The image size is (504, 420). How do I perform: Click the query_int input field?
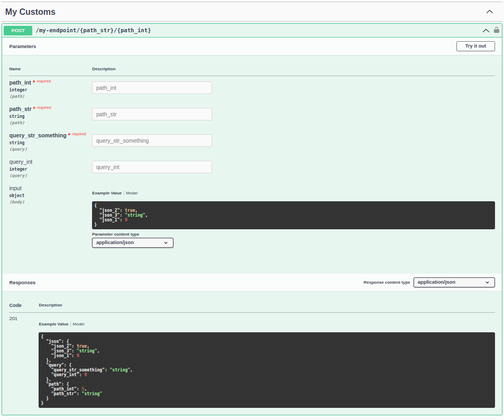coord(152,166)
